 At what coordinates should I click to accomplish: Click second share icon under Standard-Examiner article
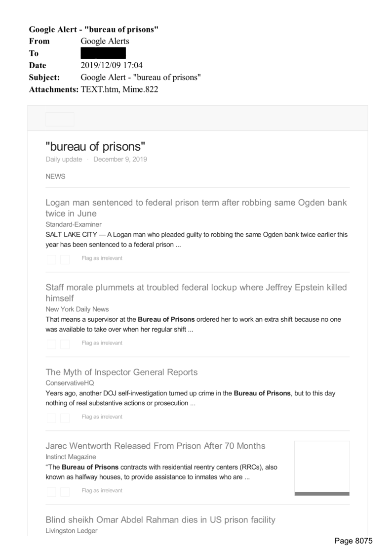[x=65, y=259]
